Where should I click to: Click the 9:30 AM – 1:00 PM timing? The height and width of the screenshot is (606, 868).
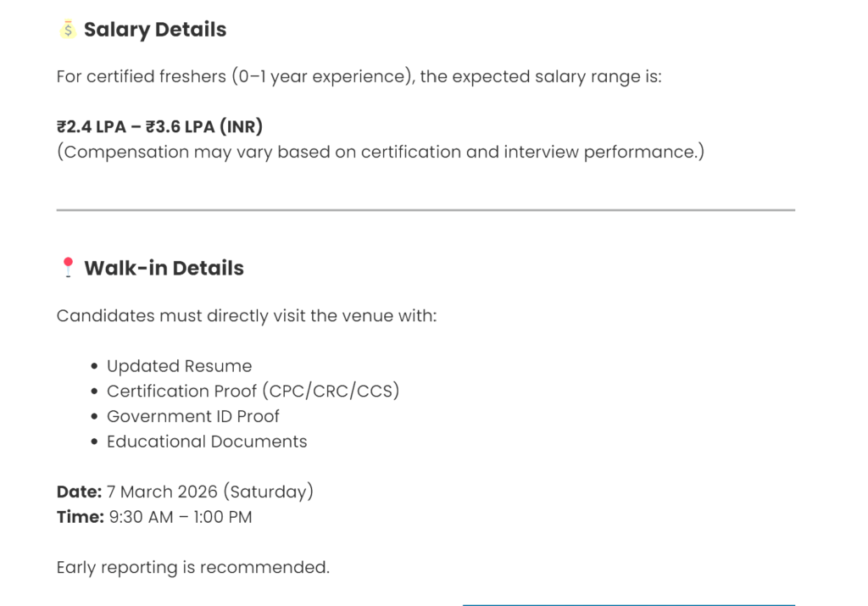click(x=181, y=517)
